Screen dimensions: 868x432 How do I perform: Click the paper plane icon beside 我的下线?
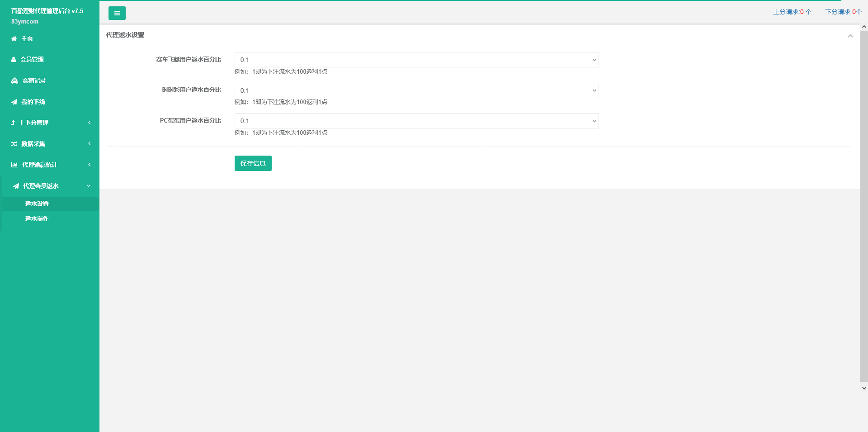point(14,102)
